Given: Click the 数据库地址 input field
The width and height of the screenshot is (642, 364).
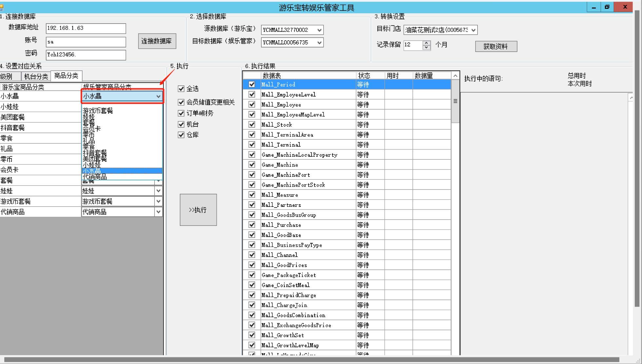Looking at the screenshot, I should point(86,28).
